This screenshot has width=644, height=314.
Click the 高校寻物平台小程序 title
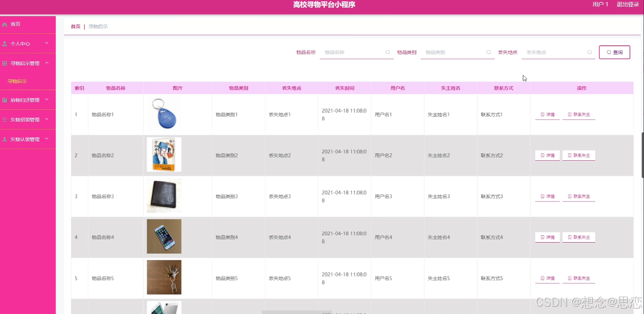click(x=324, y=5)
